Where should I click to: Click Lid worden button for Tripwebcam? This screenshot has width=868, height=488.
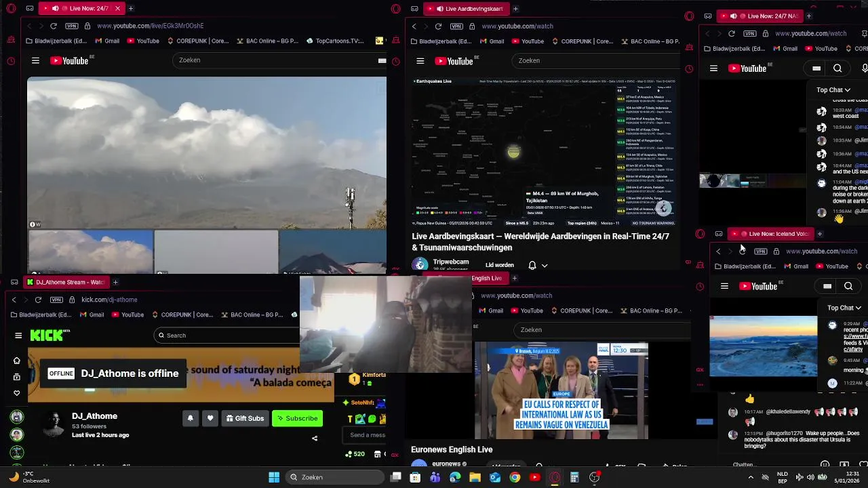(x=500, y=265)
